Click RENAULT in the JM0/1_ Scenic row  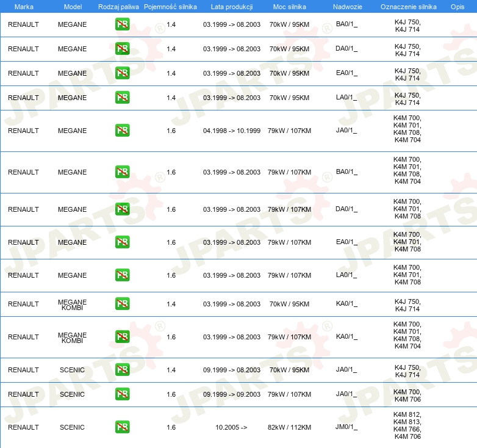point(23,427)
